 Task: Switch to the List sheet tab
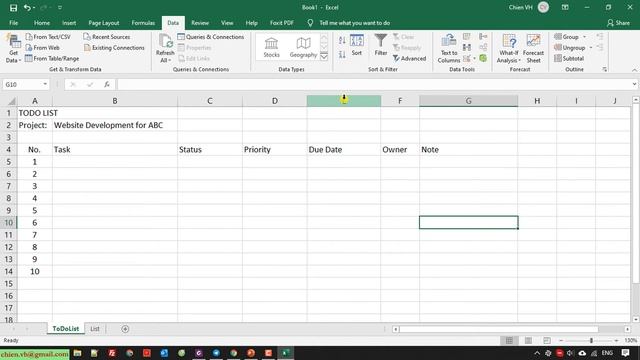[95, 329]
